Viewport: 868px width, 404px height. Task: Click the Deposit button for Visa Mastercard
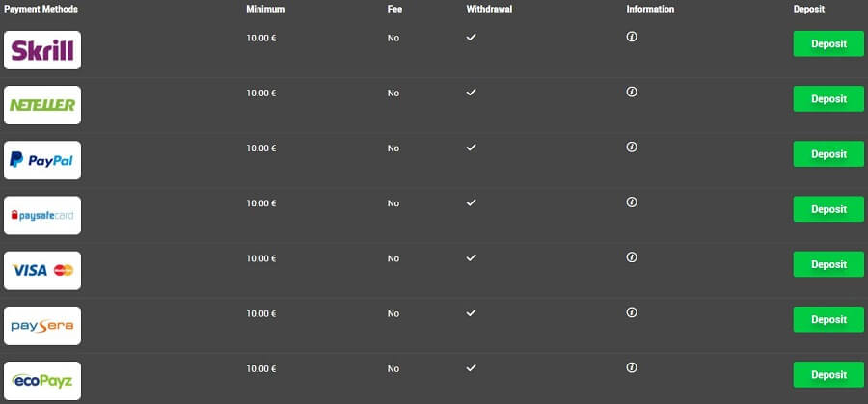pos(828,264)
